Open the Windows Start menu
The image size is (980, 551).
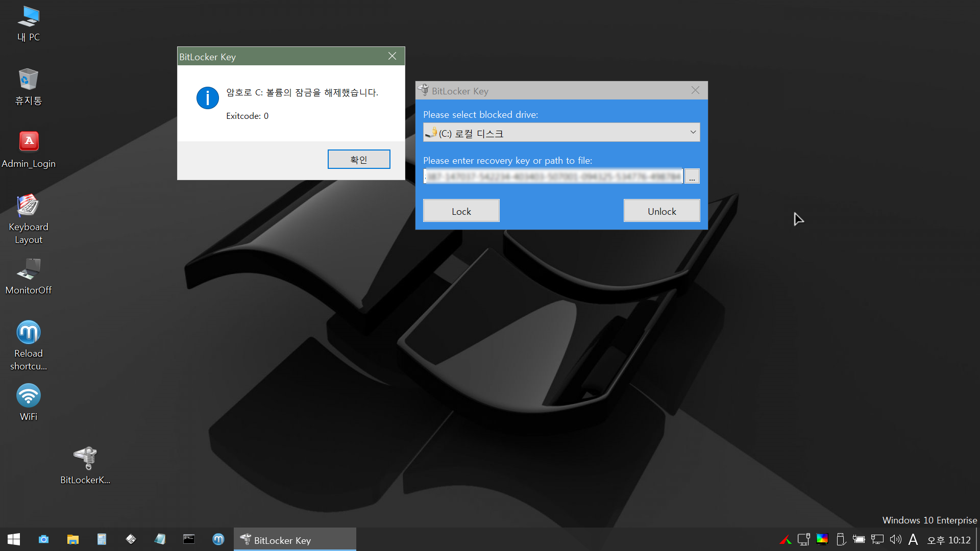coord(14,539)
